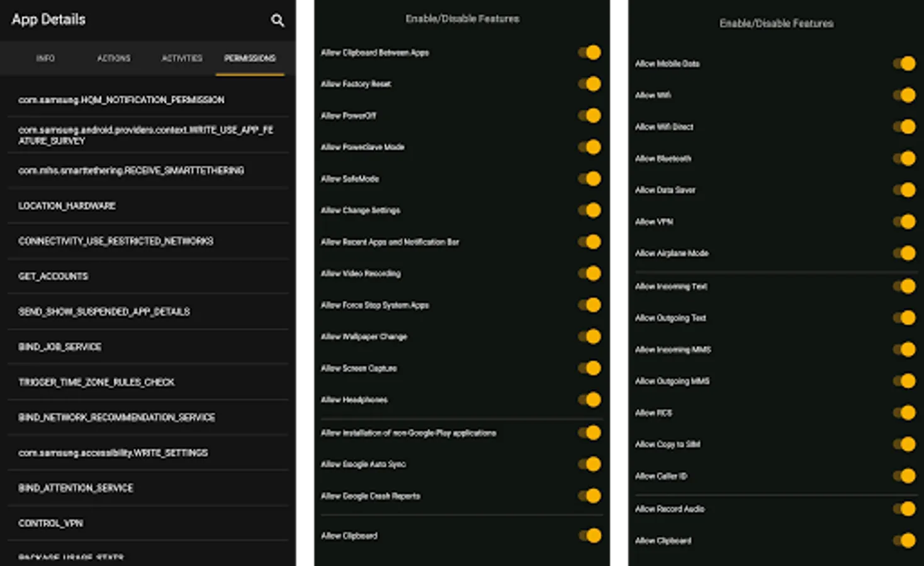Switch to the INFO tab
This screenshot has width=924, height=566.
pyautogui.click(x=45, y=58)
